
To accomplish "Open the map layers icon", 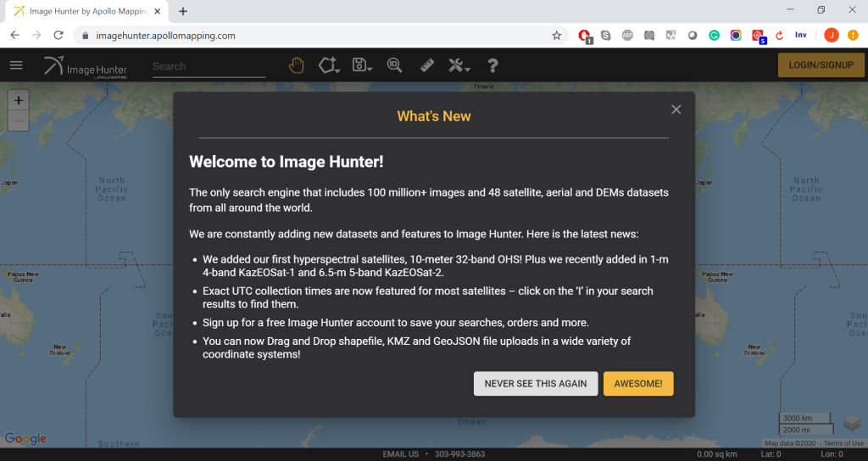I will [852, 424].
